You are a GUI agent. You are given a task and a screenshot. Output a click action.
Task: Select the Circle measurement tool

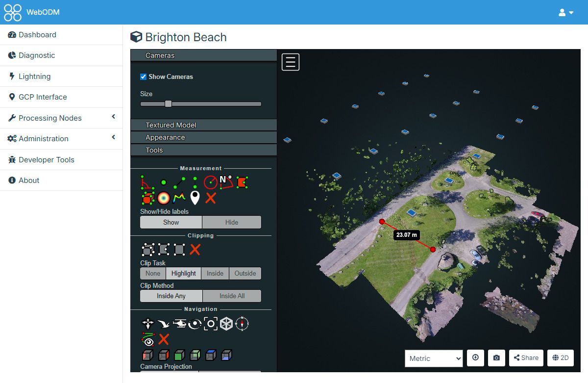click(211, 181)
